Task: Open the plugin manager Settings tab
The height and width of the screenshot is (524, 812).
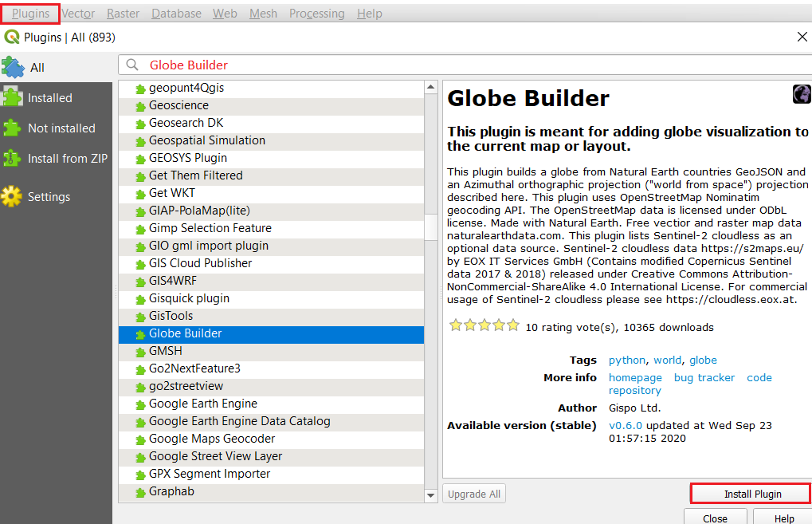Action: point(56,196)
